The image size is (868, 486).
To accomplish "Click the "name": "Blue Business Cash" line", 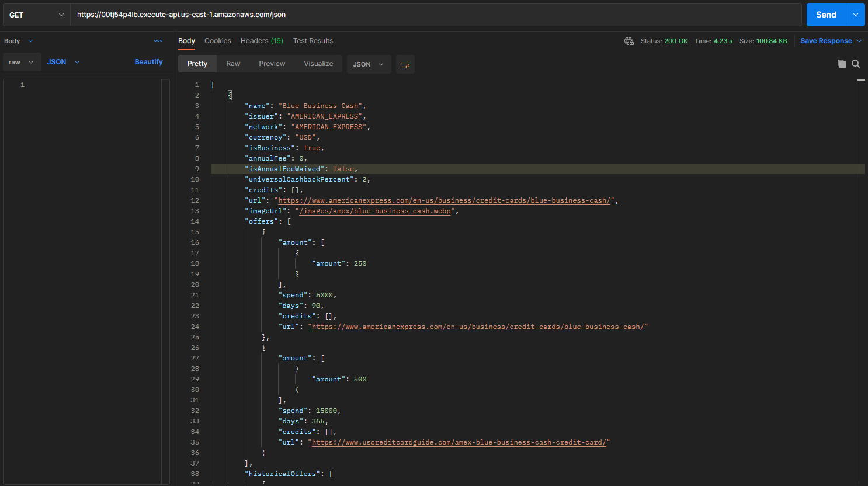I will tap(305, 106).
